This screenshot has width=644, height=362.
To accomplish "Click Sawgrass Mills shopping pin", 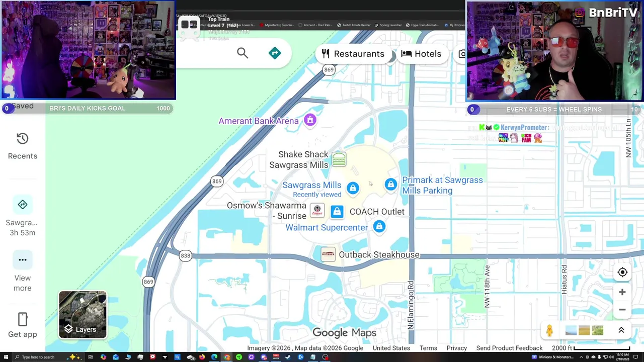I will click(x=353, y=188).
